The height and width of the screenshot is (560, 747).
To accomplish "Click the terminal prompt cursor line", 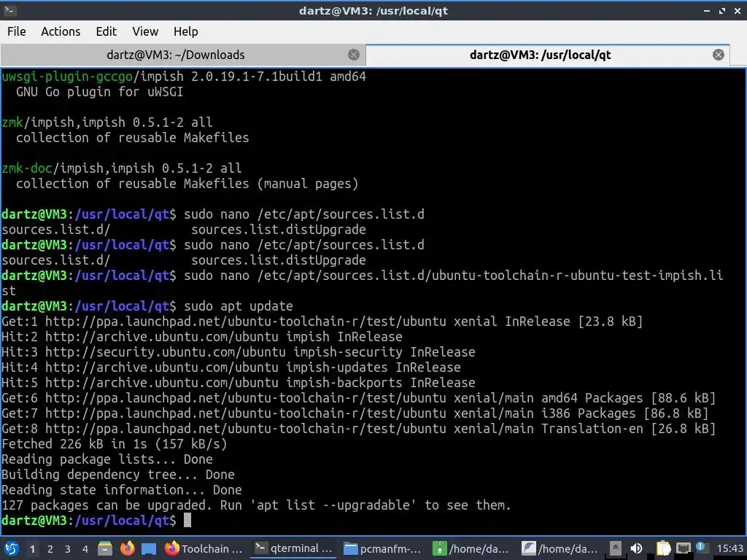I will pyautogui.click(x=96, y=521).
